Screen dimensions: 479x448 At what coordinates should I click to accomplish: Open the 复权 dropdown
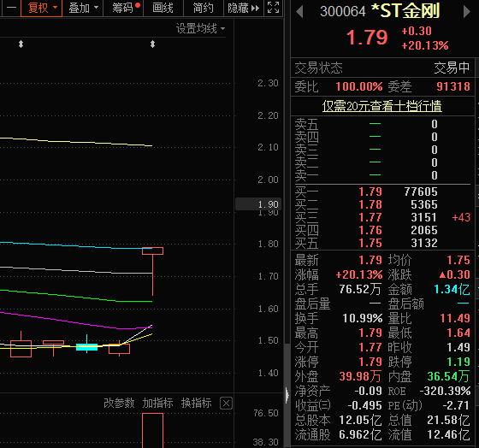(x=42, y=8)
